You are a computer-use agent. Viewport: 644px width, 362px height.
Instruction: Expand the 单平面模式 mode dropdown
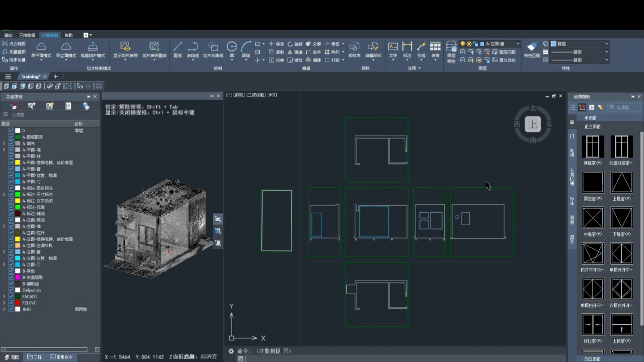41,61
